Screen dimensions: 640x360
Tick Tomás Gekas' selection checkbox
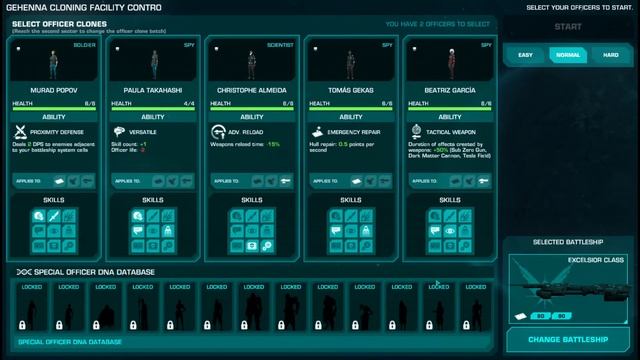[x=316, y=49]
